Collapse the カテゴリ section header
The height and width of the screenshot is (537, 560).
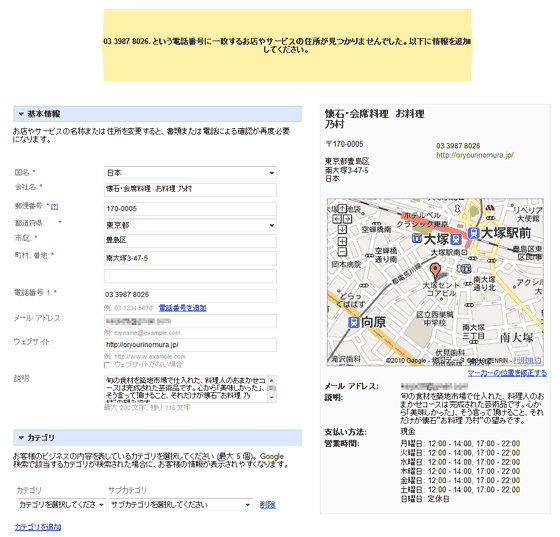coord(158,438)
